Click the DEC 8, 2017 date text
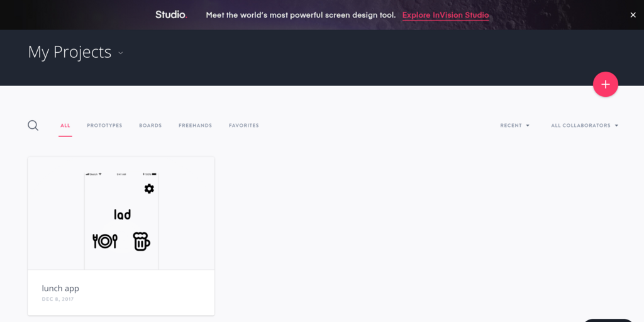The image size is (644, 322). 58,299
